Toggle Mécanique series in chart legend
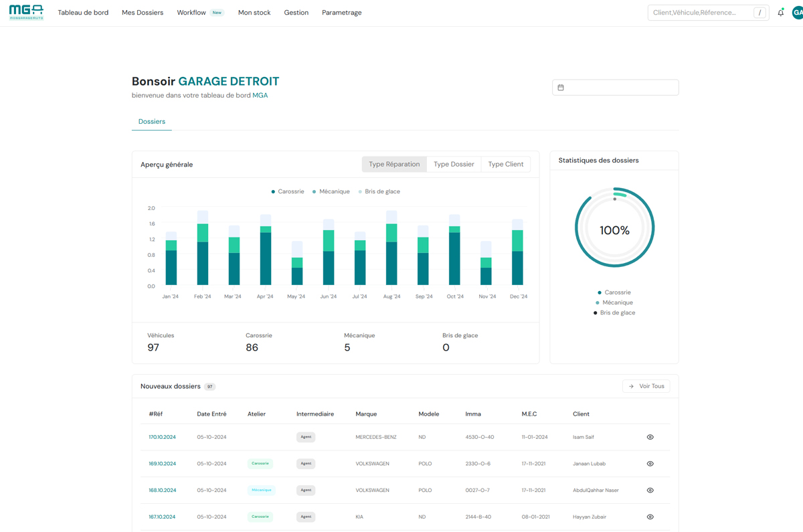Image resolution: width=803 pixels, height=532 pixels. tap(331, 191)
